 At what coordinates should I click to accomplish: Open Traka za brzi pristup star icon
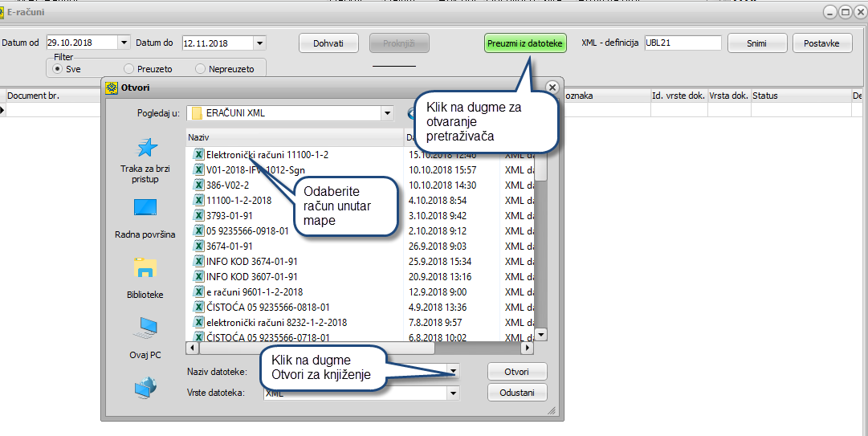click(x=145, y=149)
